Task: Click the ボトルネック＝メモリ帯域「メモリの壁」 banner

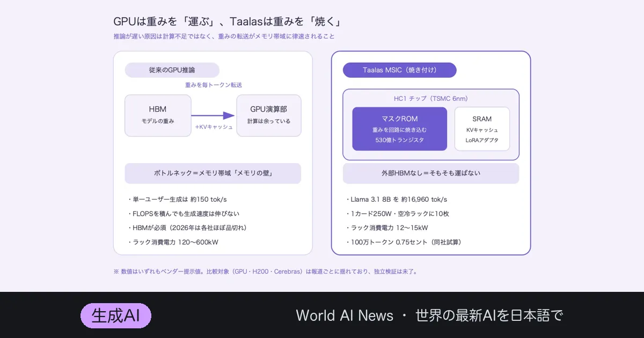Action: tap(213, 173)
